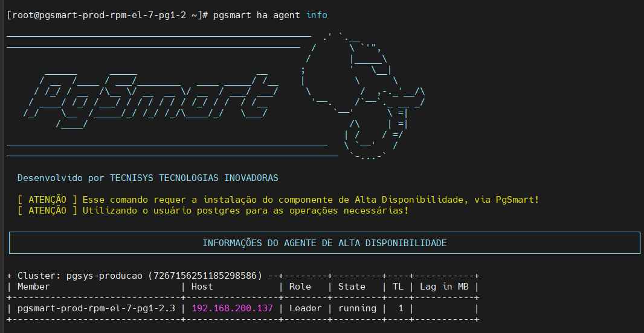Click the 'Role' column header
644x333 pixels.
pyautogui.click(x=300, y=287)
